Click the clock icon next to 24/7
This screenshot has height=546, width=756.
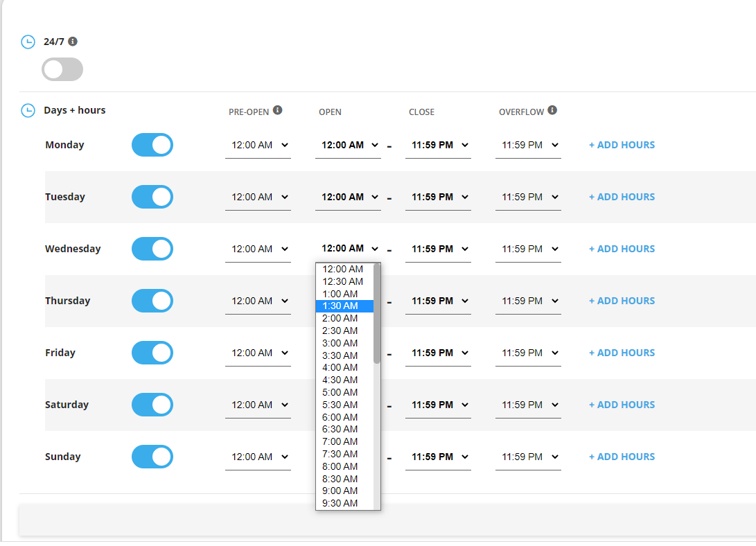pos(28,42)
